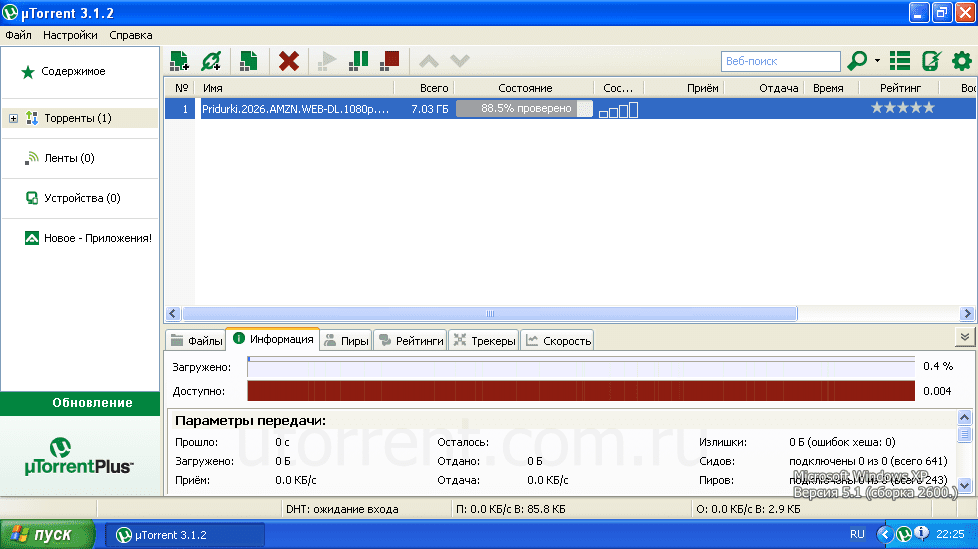Sort by the № column header
Screen dimensions: 978x549
tap(181, 88)
